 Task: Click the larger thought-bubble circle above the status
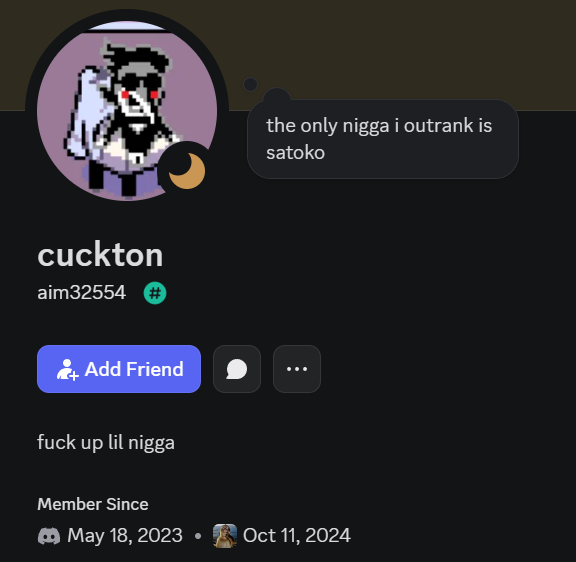coord(277,97)
